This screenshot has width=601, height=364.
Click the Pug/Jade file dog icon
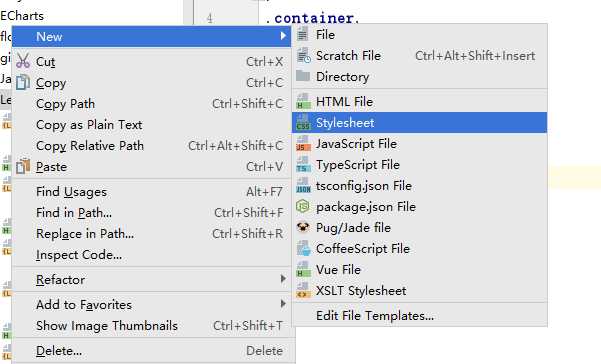[x=303, y=227]
